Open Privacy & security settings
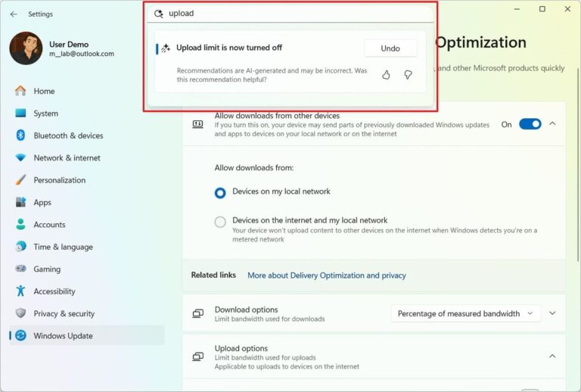The width and height of the screenshot is (581, 392). tap(86, 313)
